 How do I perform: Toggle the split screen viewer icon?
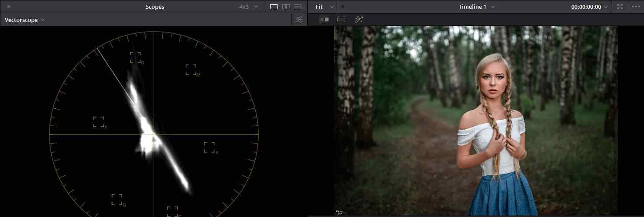[x=341, y=19]
